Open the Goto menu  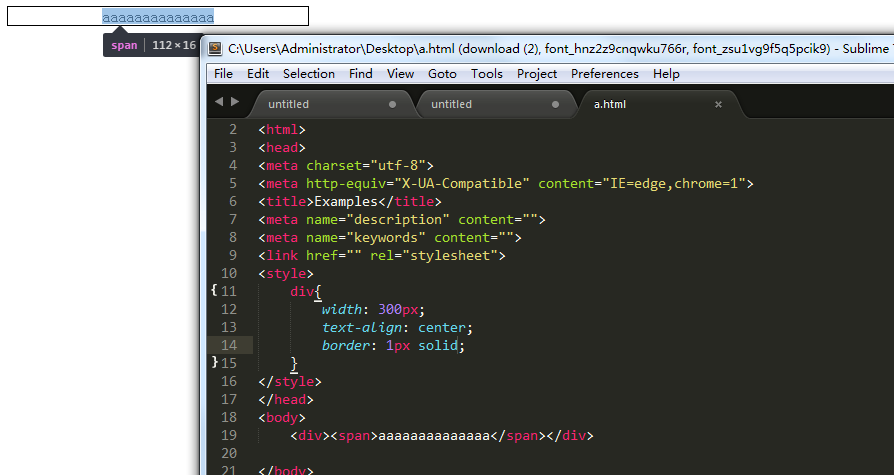tap(442, 74)
